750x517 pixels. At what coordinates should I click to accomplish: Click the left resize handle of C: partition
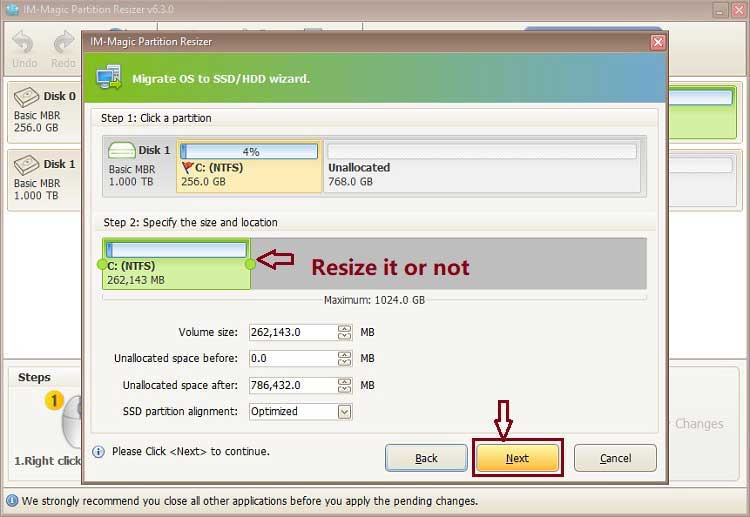102,264
